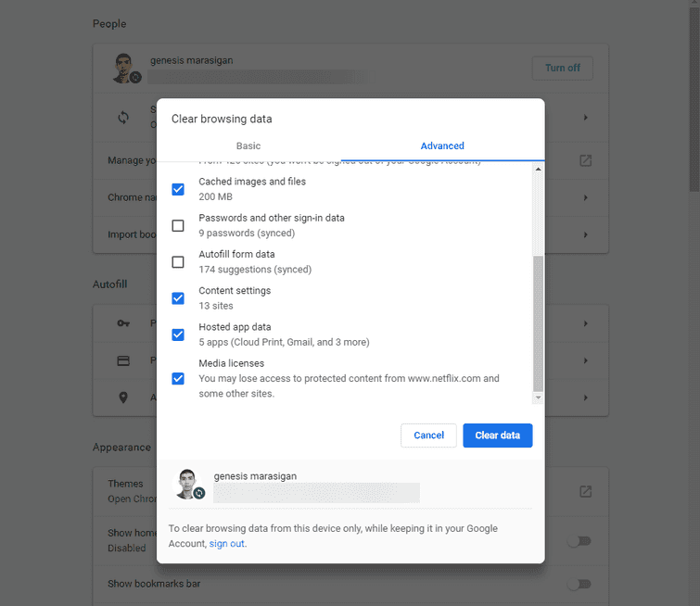Screen dimensions: 700x606
Task: Switch to the Basic tab
Action: [x=248, y=145]
